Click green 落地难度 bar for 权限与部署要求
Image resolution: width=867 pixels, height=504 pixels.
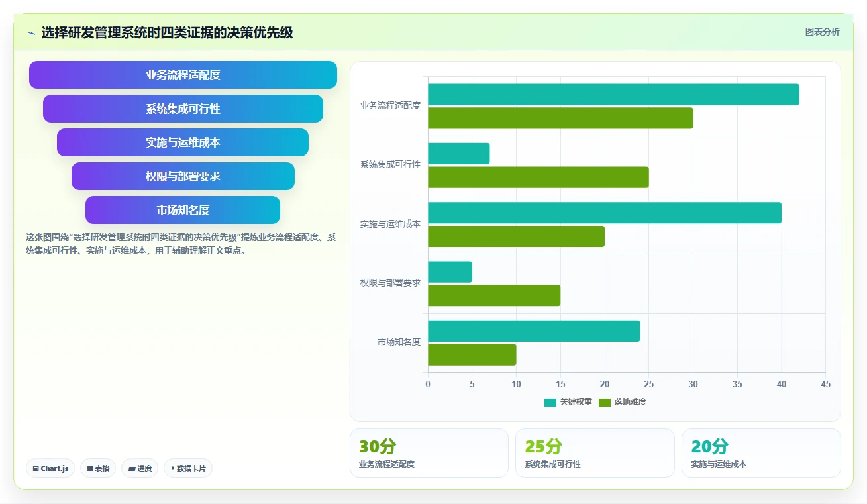pyautogui.click(x=494, y=295)
